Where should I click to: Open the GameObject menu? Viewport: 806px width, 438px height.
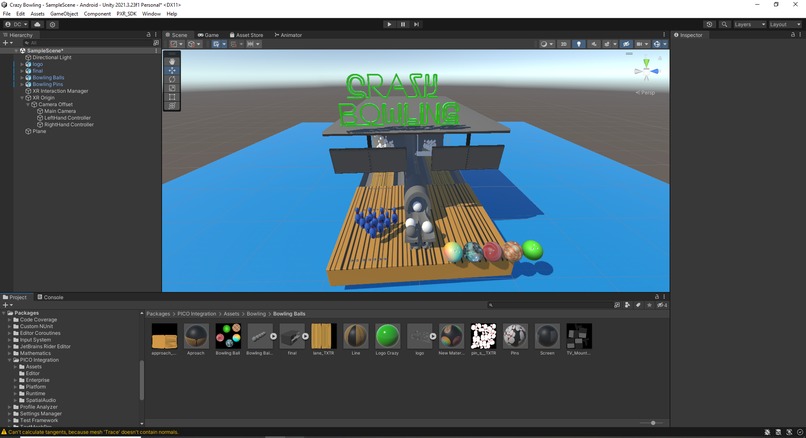point(64,14)
